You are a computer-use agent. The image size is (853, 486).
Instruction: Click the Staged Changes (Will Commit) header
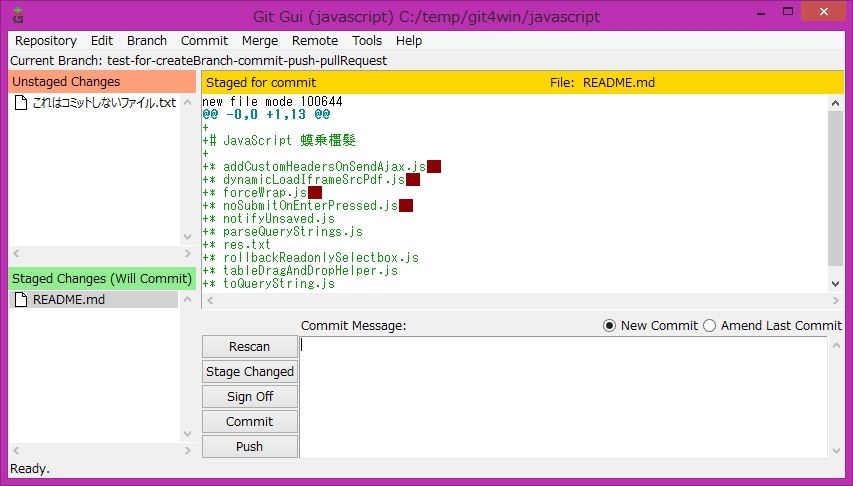pyautogui.click(x=102, y=279)
